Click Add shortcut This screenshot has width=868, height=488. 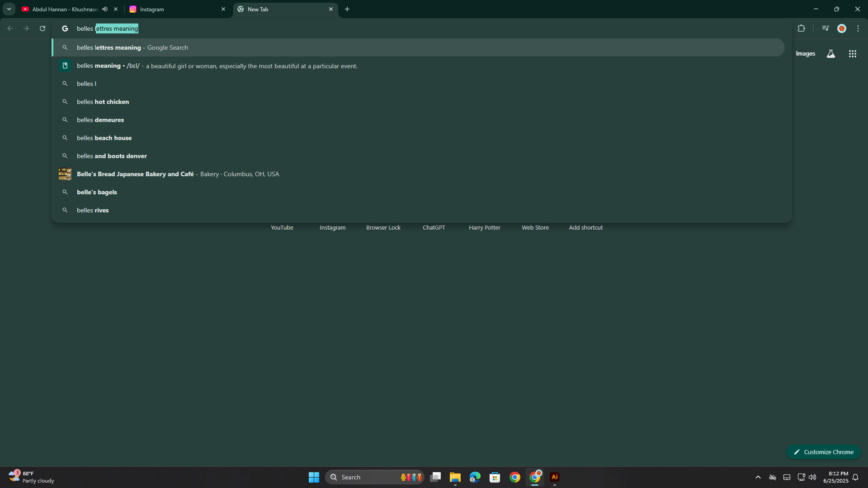click(x=586, y=228)
